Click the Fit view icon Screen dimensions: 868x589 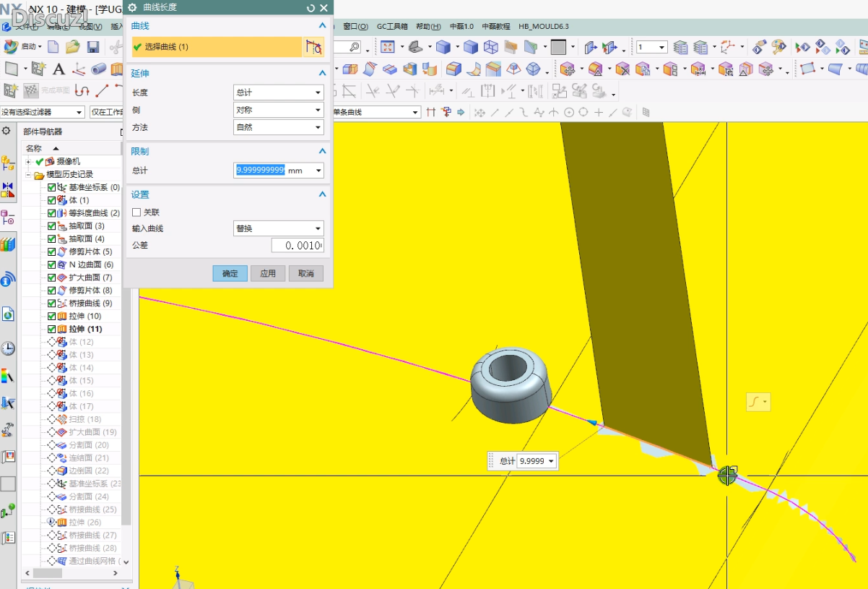coord(388,47)
